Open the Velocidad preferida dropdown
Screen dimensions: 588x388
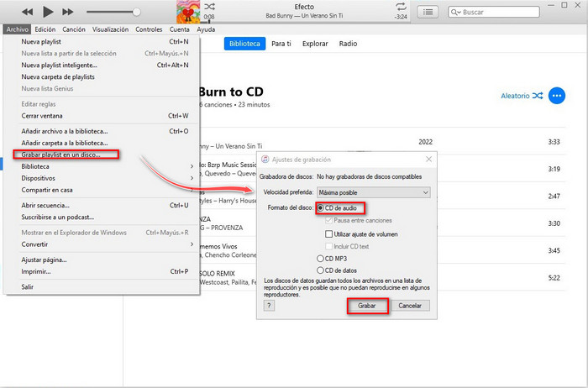[374, 192]
